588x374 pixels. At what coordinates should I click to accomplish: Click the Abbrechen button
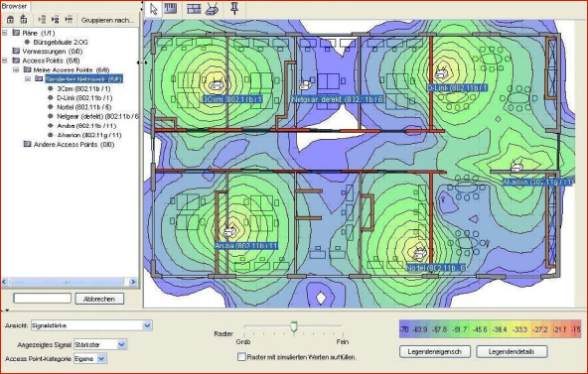pos(99,299)
